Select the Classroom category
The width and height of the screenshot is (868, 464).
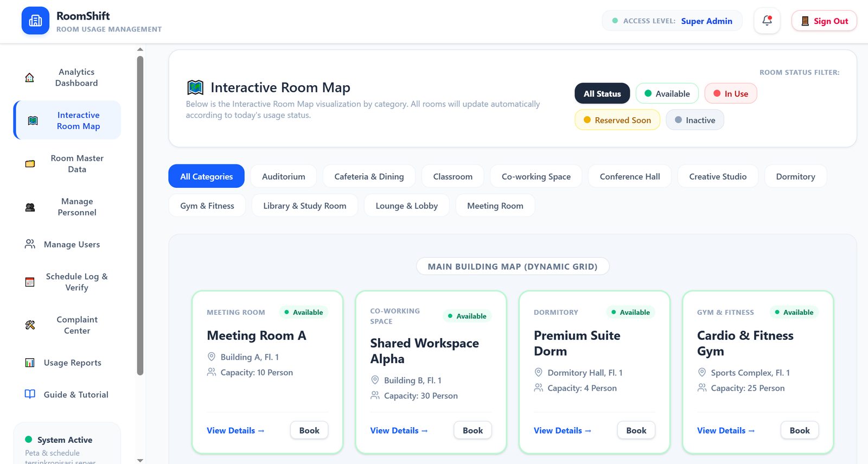[452, 176]
